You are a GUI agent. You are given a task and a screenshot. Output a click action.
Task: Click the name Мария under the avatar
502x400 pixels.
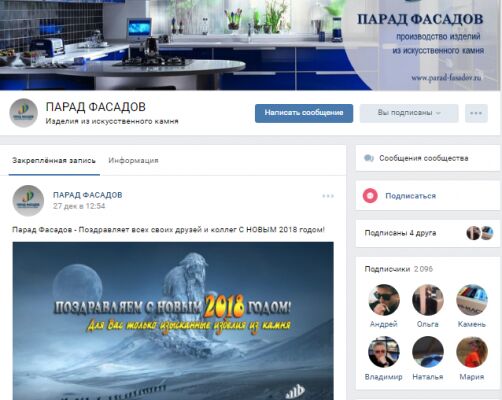coord(472,377)
